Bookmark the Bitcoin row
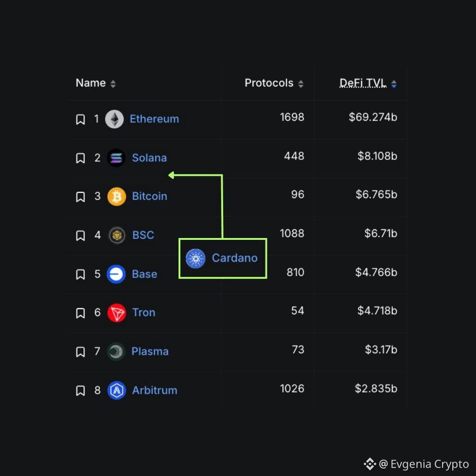 click(x=80, y=196)
